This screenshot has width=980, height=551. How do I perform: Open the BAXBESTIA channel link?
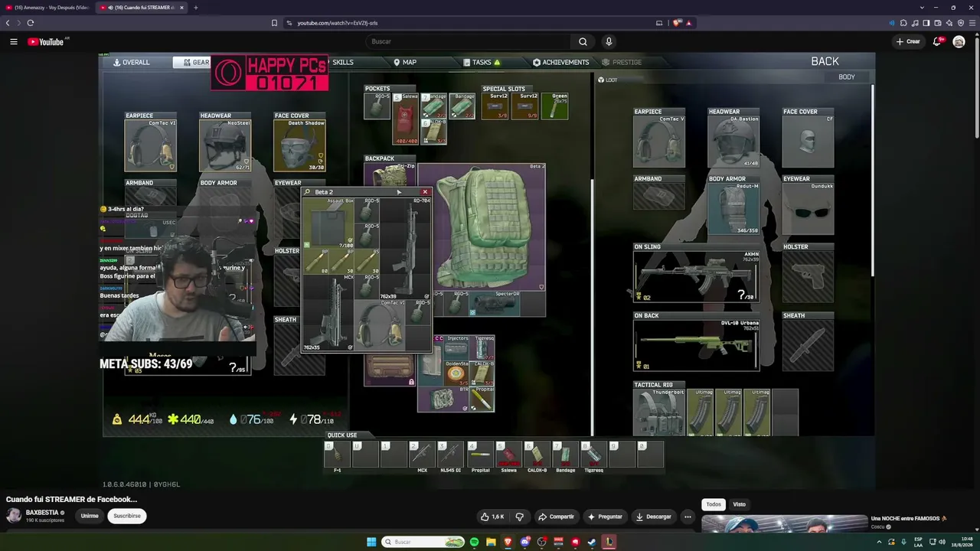42,513
